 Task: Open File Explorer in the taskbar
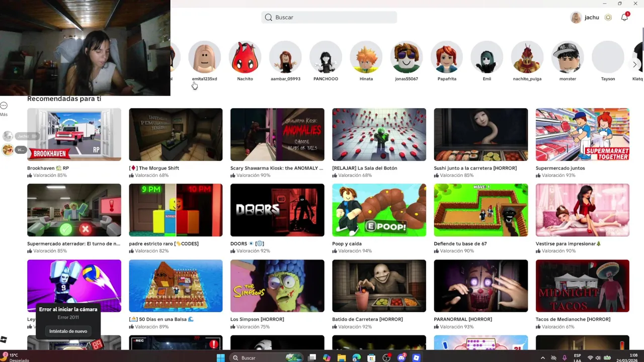pos(342,358)
